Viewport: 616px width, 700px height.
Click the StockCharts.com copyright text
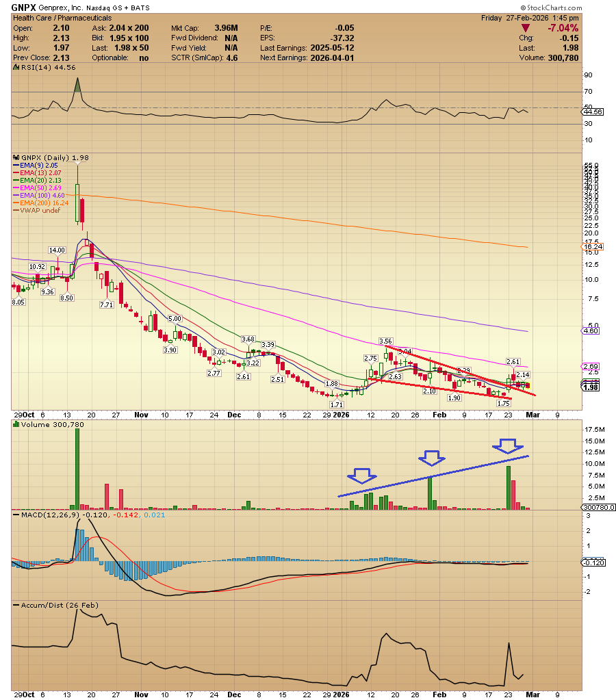[x=551, y=8]
